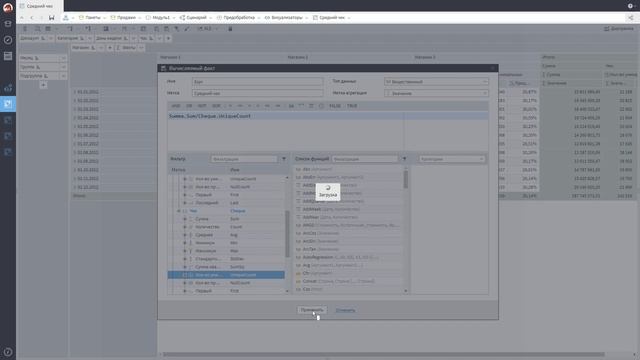Click the funnel icon next to Фильтр field
The height and width of the screenshot is (360, 640).
284,159
